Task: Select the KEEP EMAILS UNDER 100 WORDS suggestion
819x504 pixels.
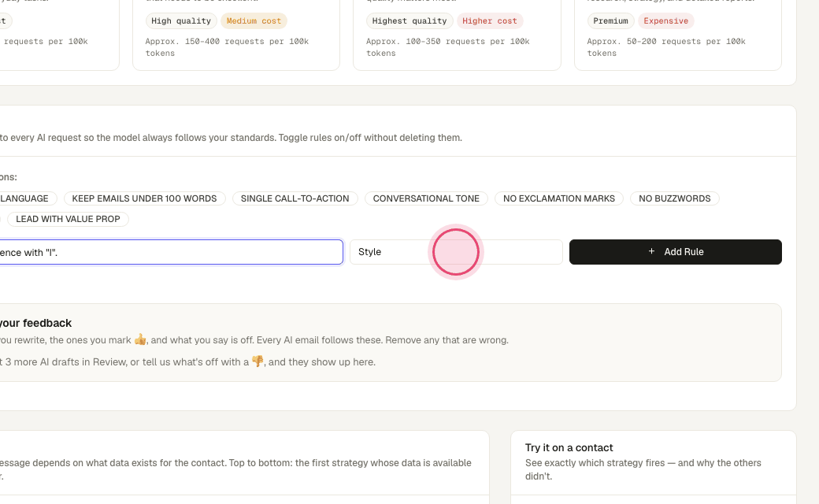Action: coord(145,198)
